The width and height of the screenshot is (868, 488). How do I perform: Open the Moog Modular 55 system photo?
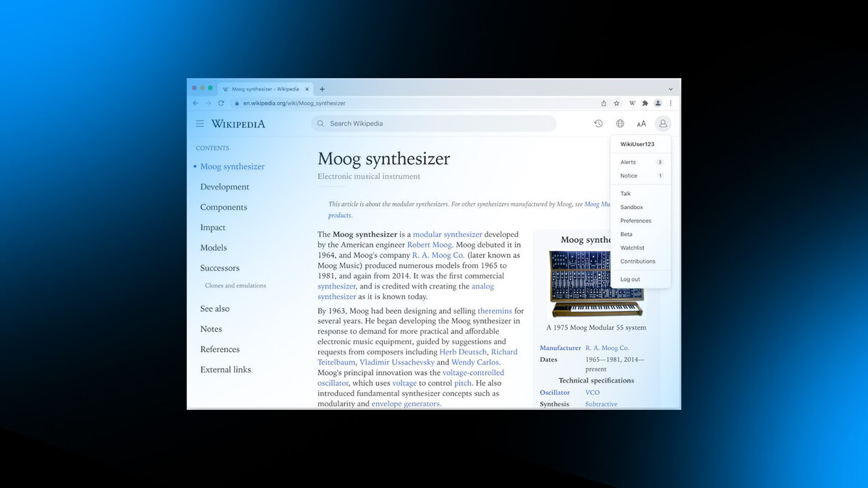tap(596, 283)
